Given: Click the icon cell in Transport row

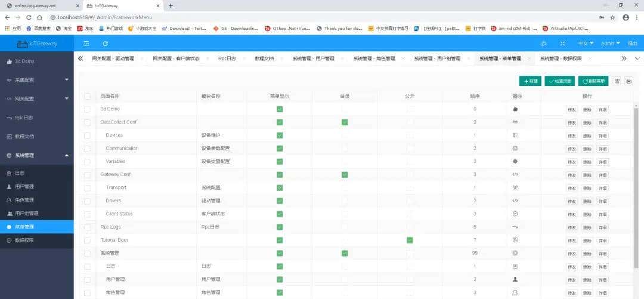Looking at the screenshot, I should [x=515, y=187].
